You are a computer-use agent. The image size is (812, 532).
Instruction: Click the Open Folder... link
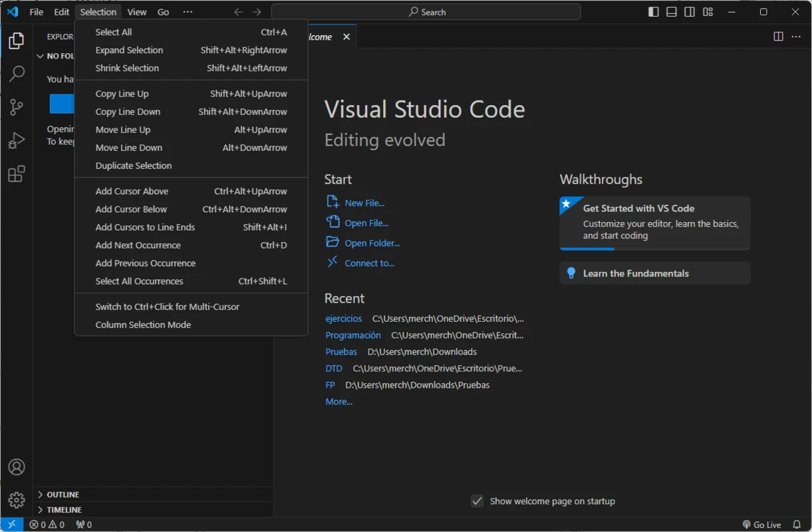pyautogui.click(x=372, y=243)
